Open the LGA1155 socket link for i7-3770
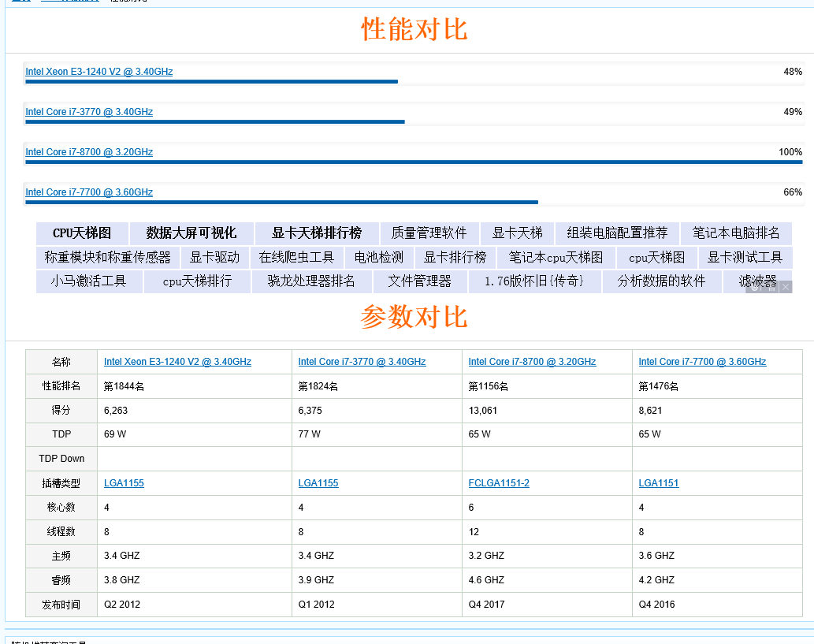 point(318,483)
